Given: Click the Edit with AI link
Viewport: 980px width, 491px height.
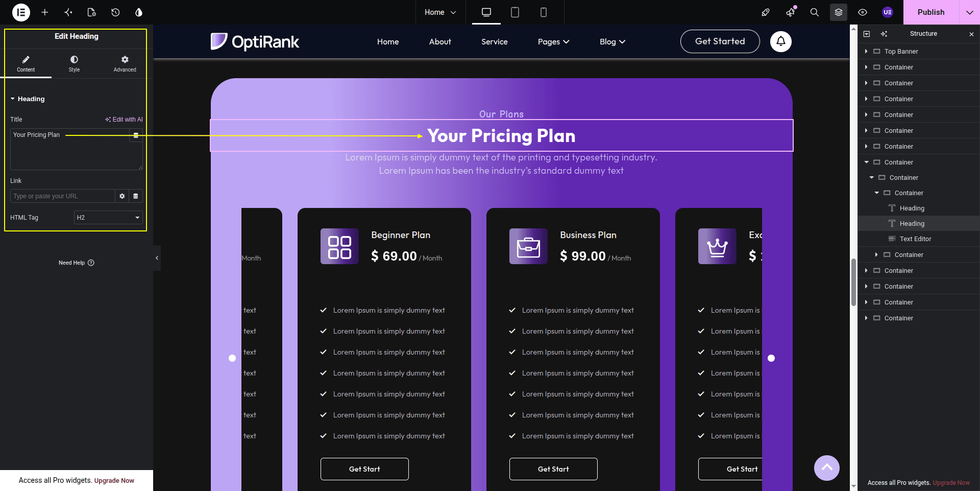Looking at the screenshot, I should [x=124, y=120].
